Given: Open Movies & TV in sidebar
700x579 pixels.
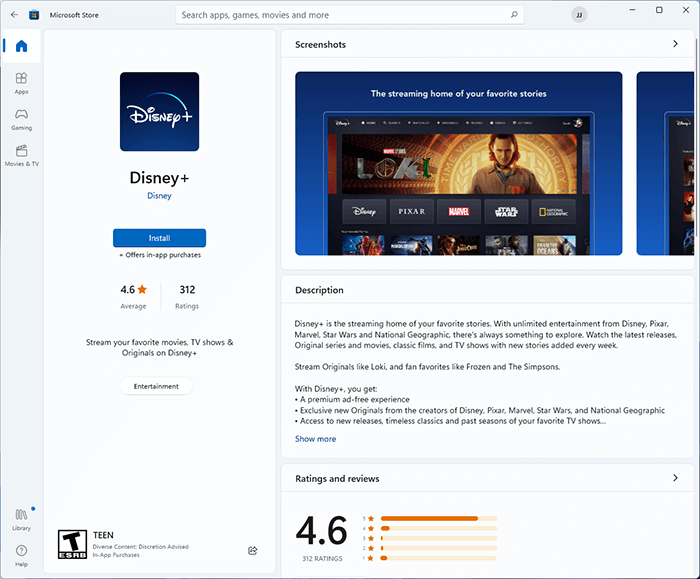Looking at the screenshot, I should [x=21, y=156].
